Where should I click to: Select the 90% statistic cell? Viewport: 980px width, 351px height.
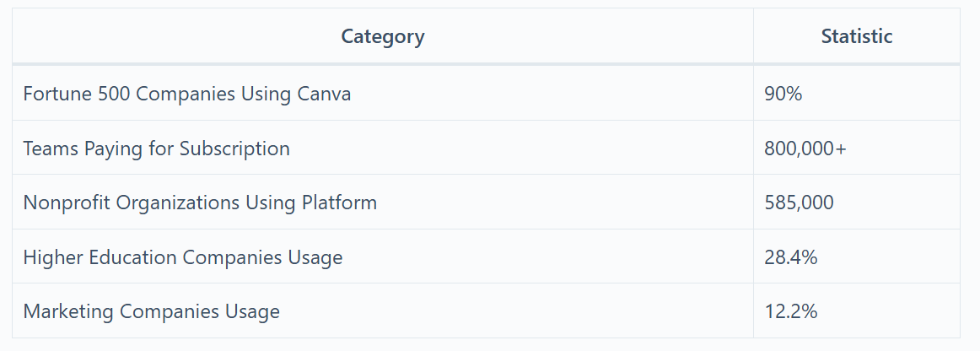(856, 93)
